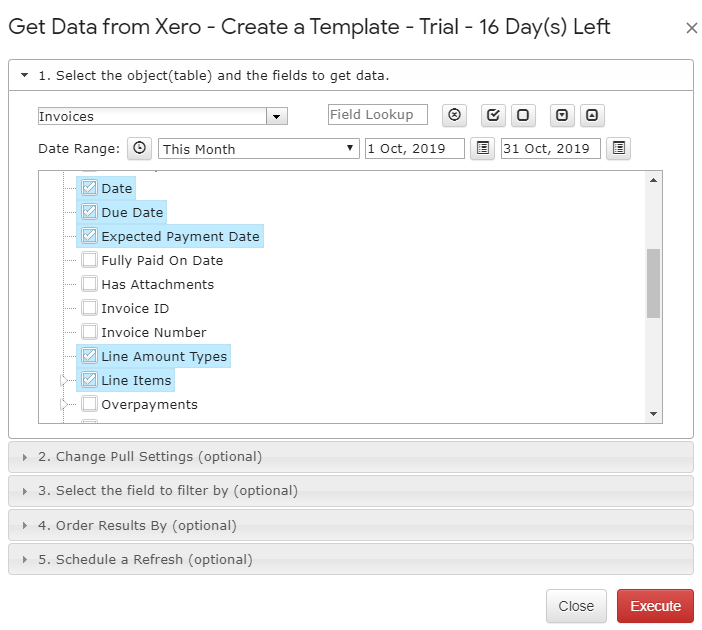Expand the Line Items tree node
Viewport: 702px width, 630px height.
(65, 381)
